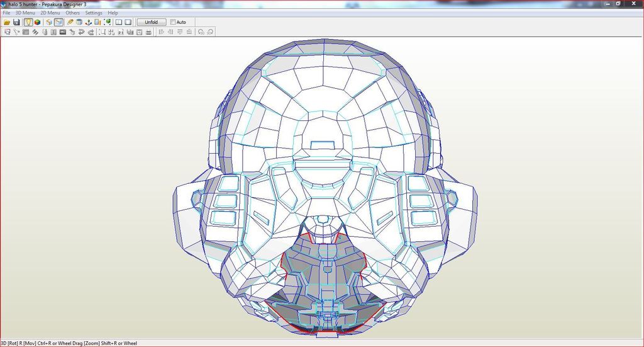Click the diagonal stripes edge color icon
This screenshot has width=644, height=347.
point(35,32)
